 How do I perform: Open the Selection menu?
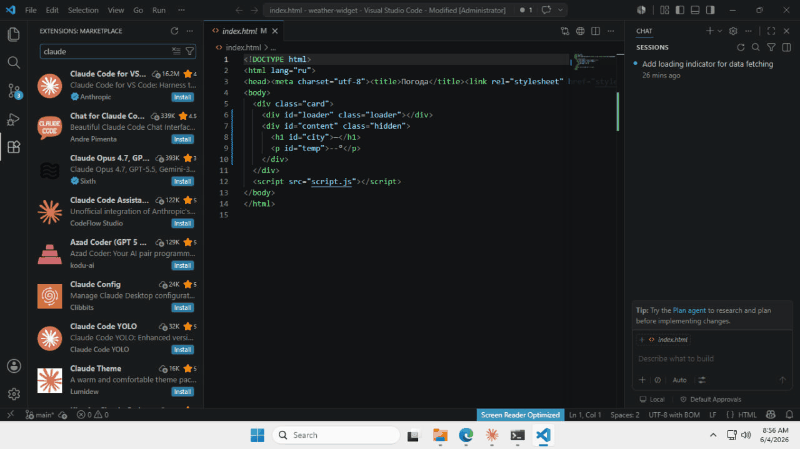click(x=83, y=10)
